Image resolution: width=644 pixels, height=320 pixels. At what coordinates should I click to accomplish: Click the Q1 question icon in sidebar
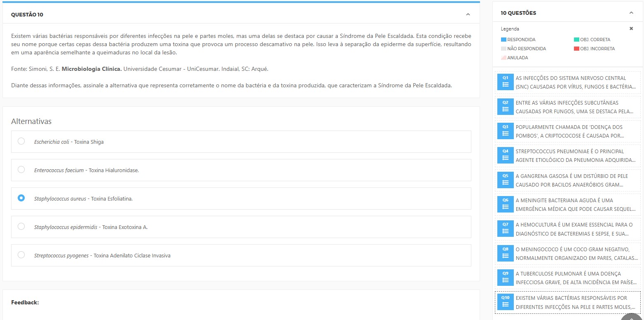coord(505,82)
